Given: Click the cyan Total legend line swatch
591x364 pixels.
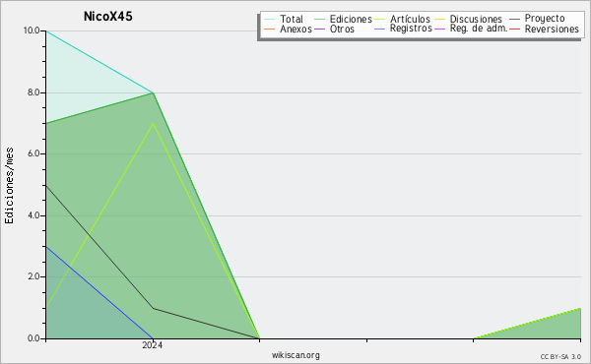Looking at the screenshot, I should [270, 20].
